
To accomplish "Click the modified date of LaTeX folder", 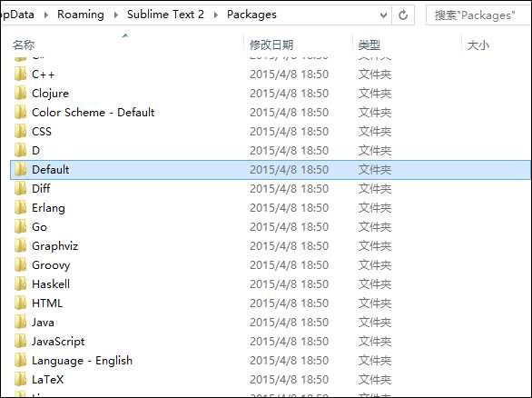I will tap(289, 379).
